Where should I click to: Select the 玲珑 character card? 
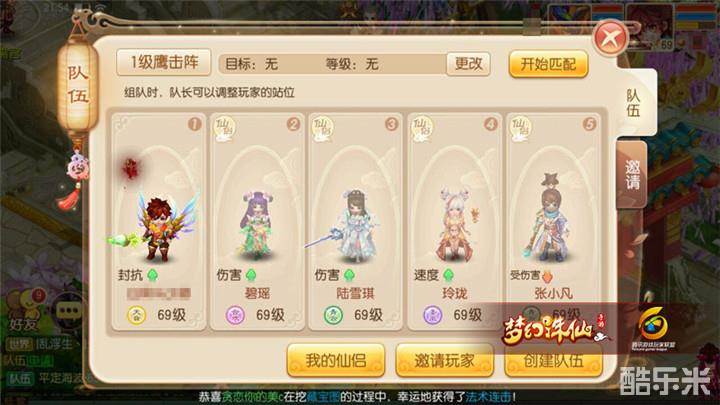click(x=454, y=222)
